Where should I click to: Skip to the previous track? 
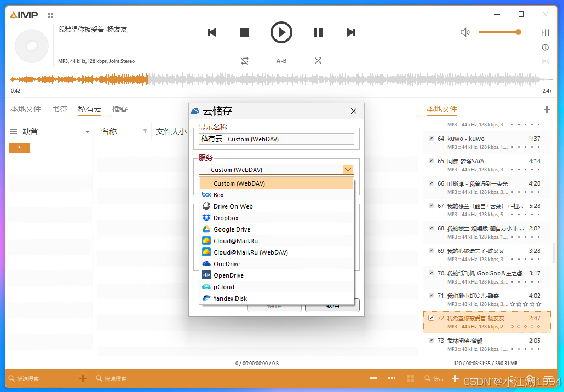(212, 32)
